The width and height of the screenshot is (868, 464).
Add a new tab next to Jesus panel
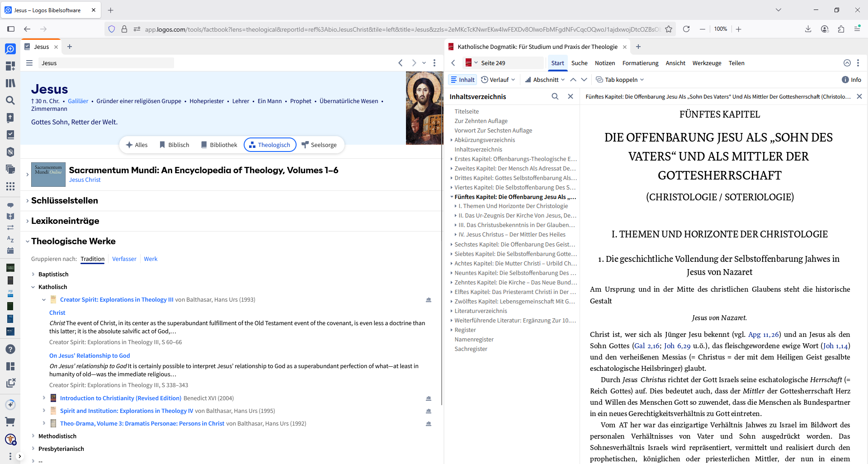(x=70, y=47)
